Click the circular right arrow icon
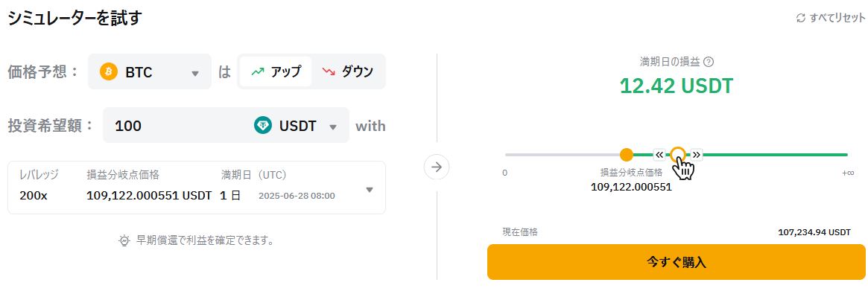 (x=437, y=167)
